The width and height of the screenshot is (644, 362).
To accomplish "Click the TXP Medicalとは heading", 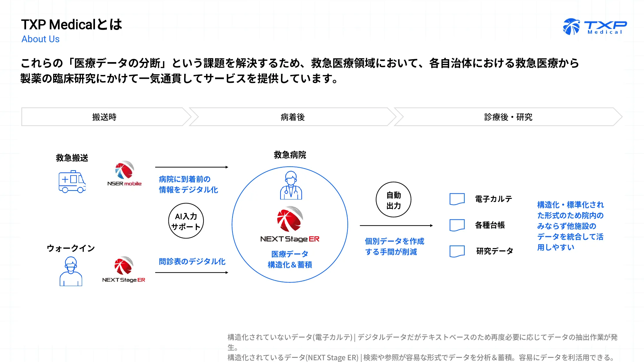I will point(72,24).
